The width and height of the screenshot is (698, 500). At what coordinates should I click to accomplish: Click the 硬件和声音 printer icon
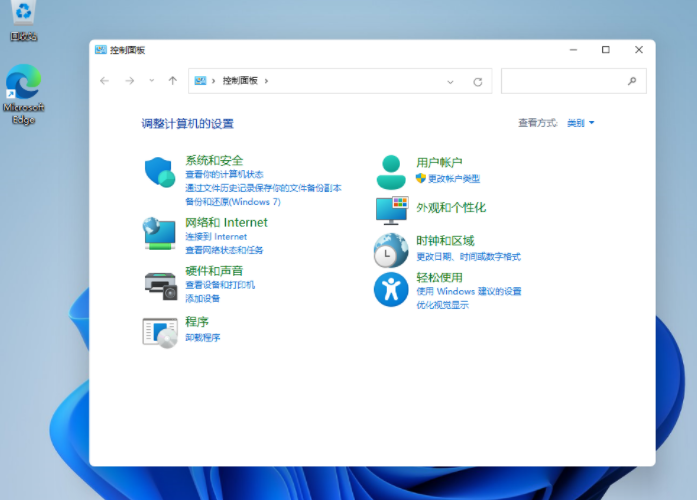click(x=160, y=284)
